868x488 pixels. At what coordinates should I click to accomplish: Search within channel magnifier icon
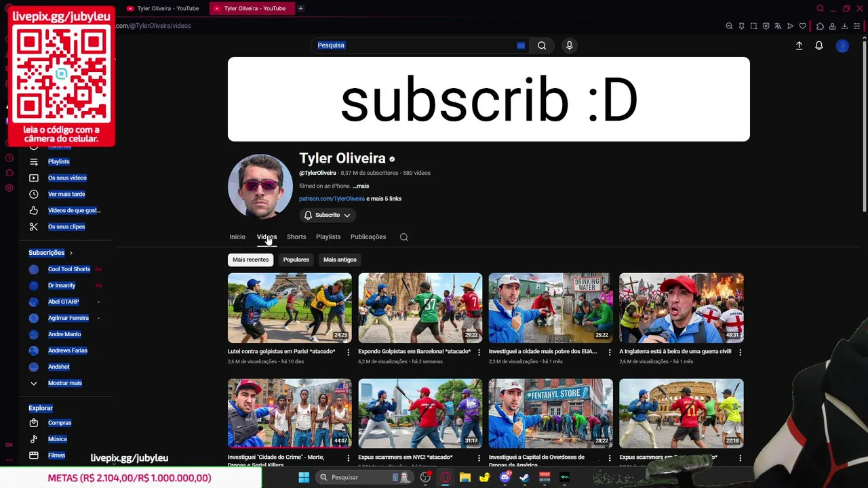coord(404,237)
